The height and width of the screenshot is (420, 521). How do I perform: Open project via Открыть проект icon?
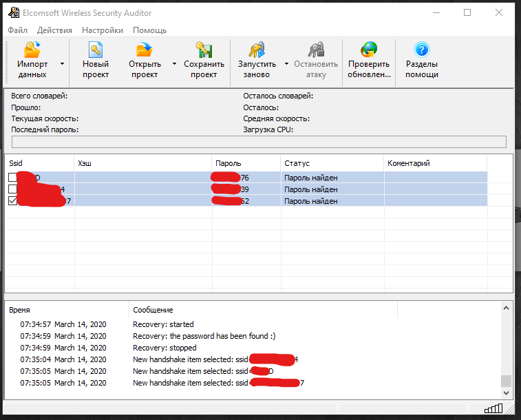(x=144, y=51)
